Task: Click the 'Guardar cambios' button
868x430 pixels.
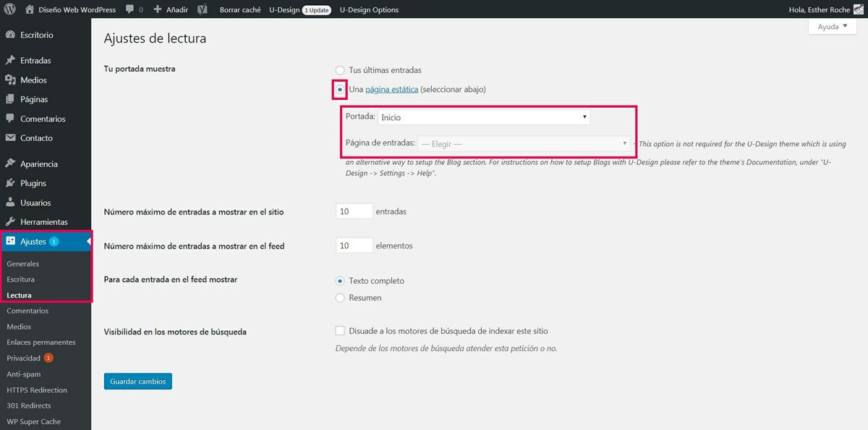Action: click(x=137, y=381)
